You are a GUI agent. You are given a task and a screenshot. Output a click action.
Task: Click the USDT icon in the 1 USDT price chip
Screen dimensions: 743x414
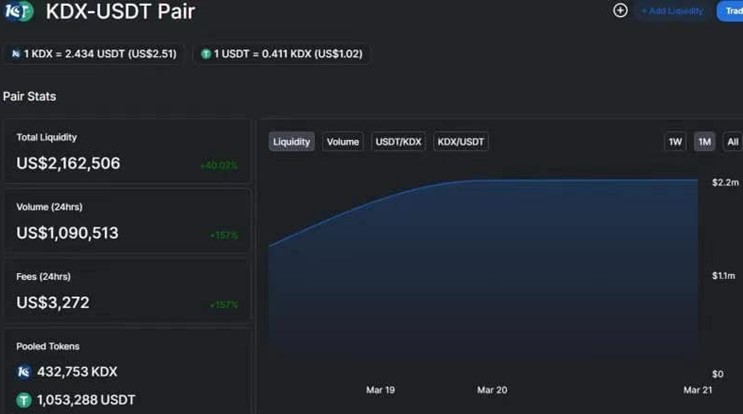(x=206, y=54)
